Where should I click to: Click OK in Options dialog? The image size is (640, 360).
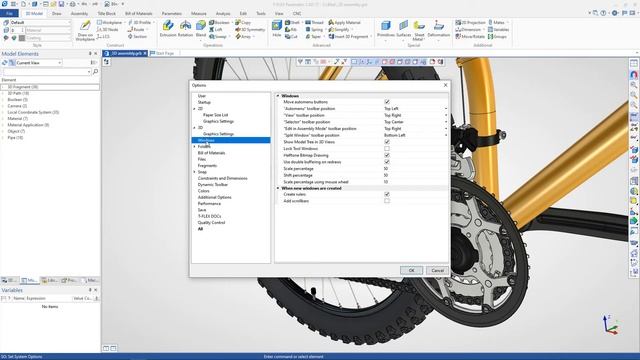tap(411, 270)
